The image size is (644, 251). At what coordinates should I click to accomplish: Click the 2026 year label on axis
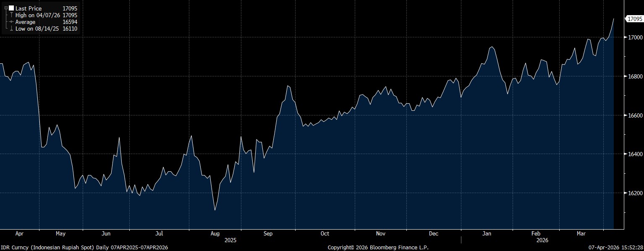(x=542, y=241)
